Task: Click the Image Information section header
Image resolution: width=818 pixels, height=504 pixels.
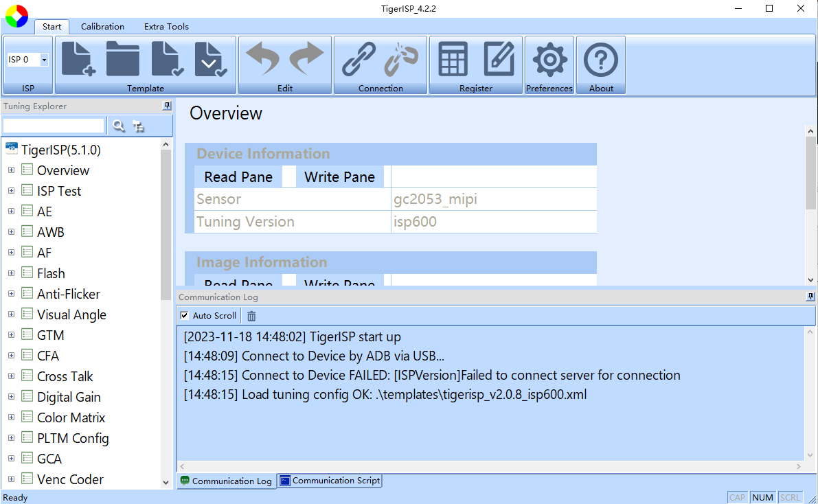Action: (x=391, y=262)
